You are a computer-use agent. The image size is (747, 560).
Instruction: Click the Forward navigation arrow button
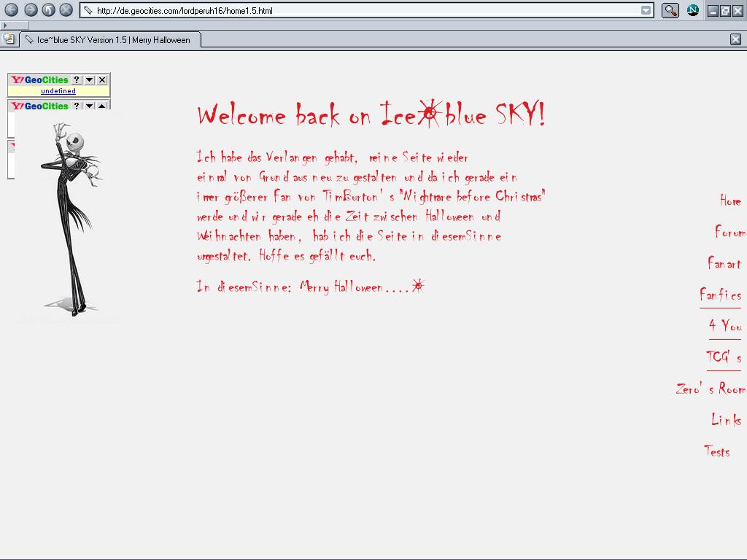pos(31,9)
